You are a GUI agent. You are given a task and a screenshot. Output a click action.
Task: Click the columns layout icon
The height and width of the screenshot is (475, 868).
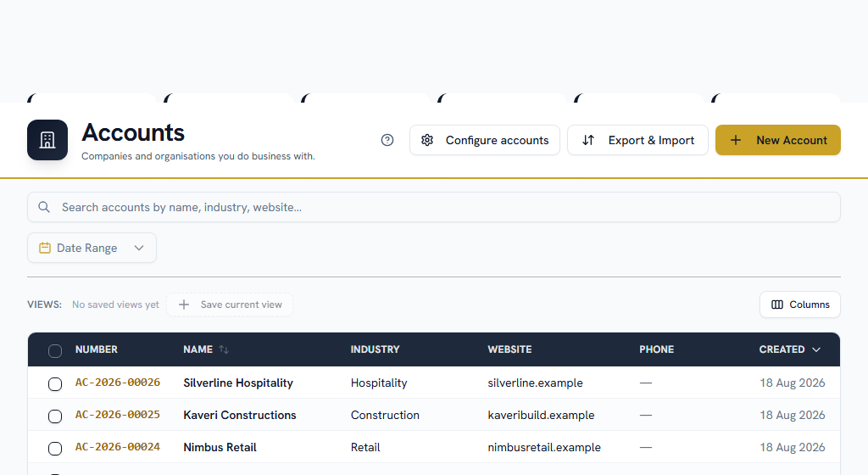(777, 305)
